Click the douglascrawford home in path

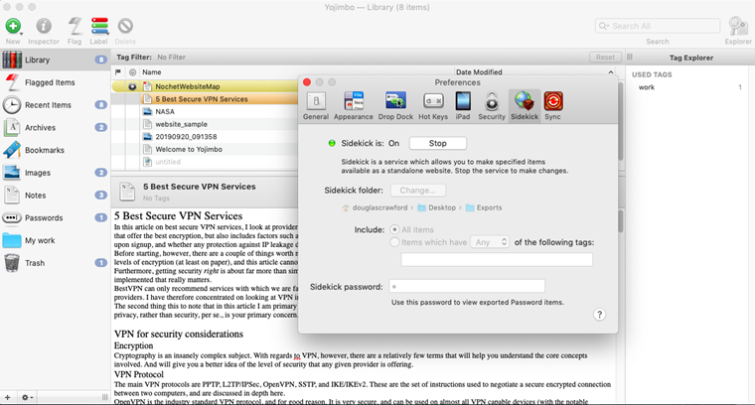(375, 208)
